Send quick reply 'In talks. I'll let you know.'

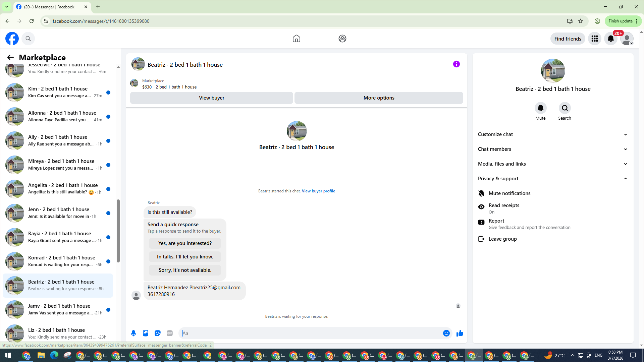pyautogui.click(x=185, y=257)
